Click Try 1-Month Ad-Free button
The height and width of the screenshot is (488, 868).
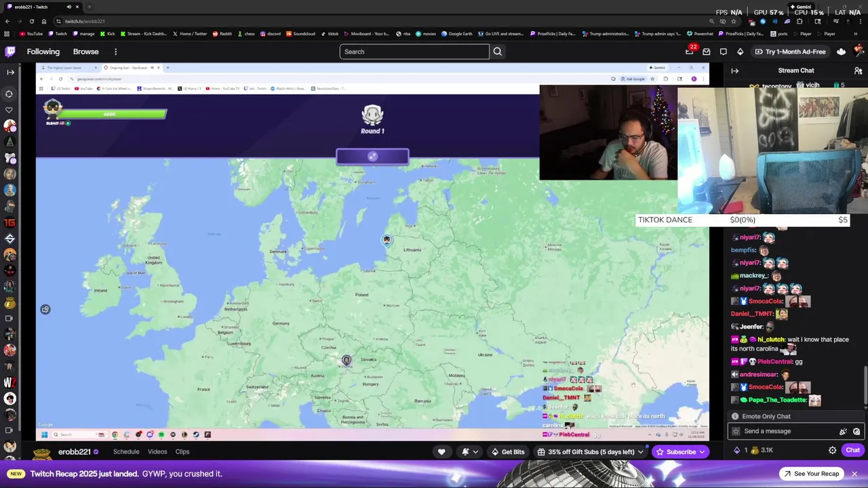coord(790,52)
